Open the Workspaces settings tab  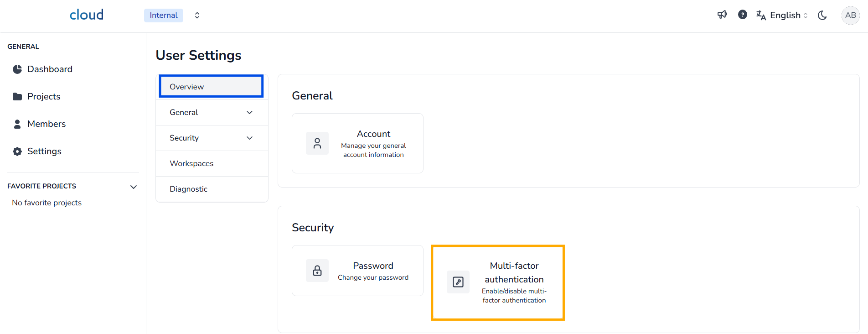point(191,164)
